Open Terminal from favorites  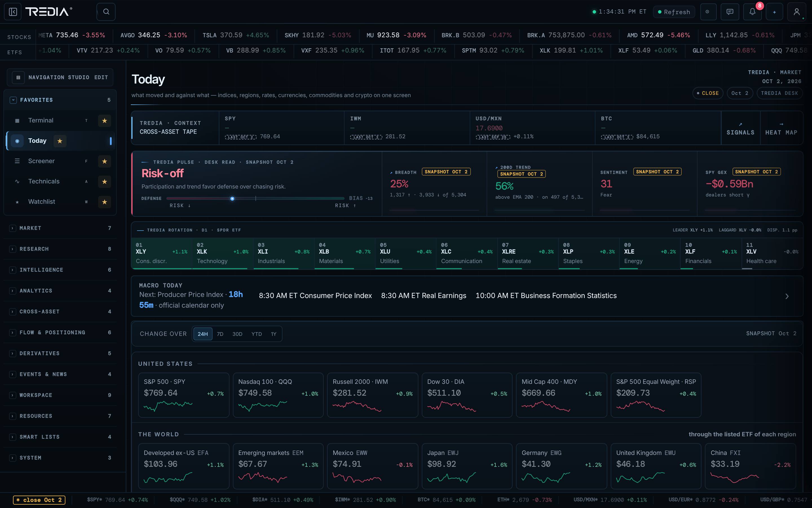[41, 121]
